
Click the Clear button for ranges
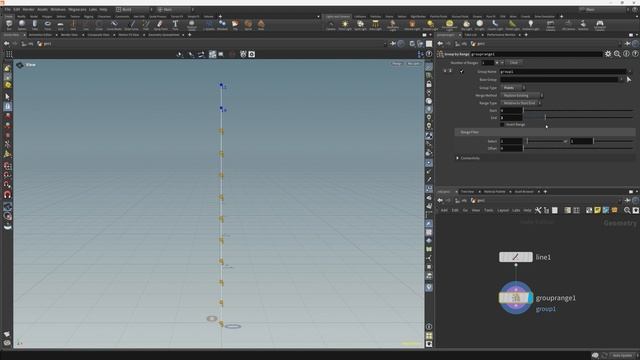coord(514,62)
